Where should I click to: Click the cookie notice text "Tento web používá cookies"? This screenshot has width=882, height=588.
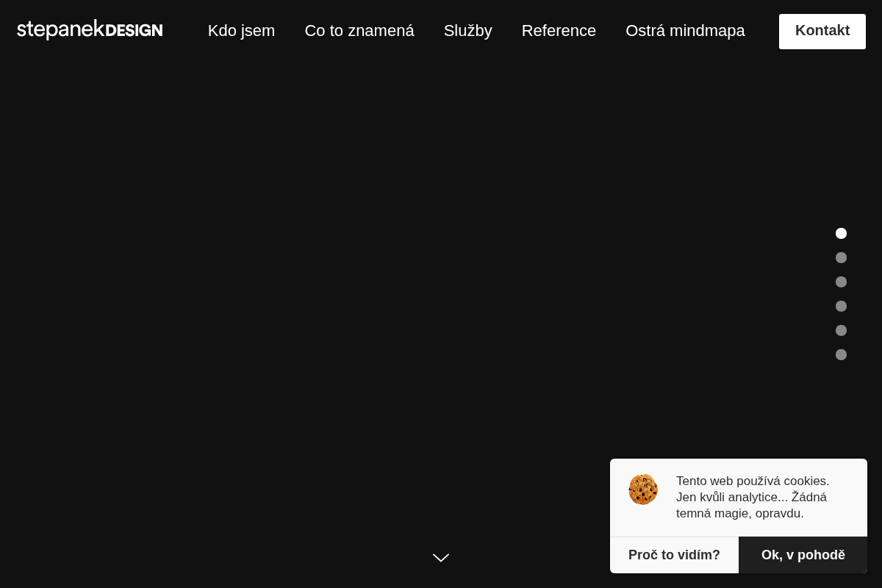point(753,481)
